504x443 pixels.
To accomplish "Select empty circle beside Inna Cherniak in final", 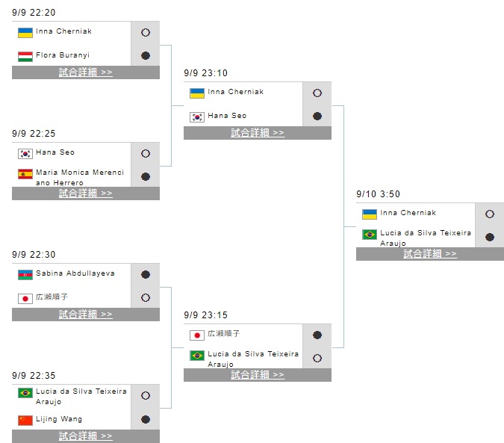I will pos(490,214).
